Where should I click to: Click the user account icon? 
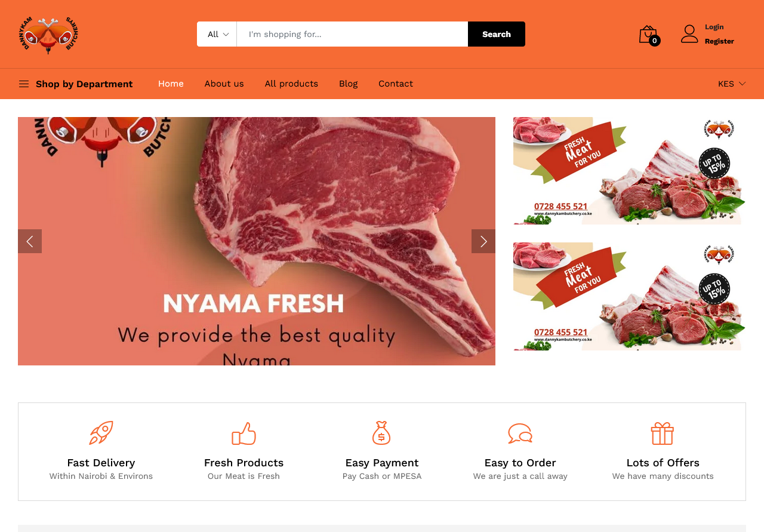point(689,34)
